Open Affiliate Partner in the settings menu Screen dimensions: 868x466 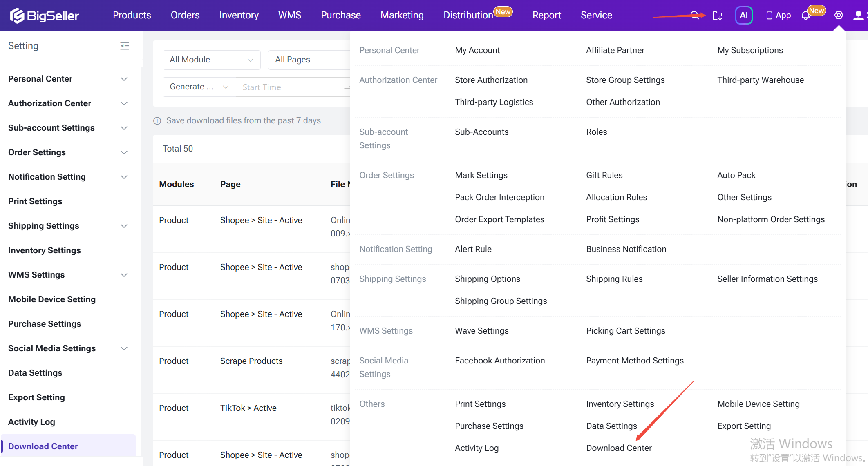pyautogui.click(x=615, y=50)
